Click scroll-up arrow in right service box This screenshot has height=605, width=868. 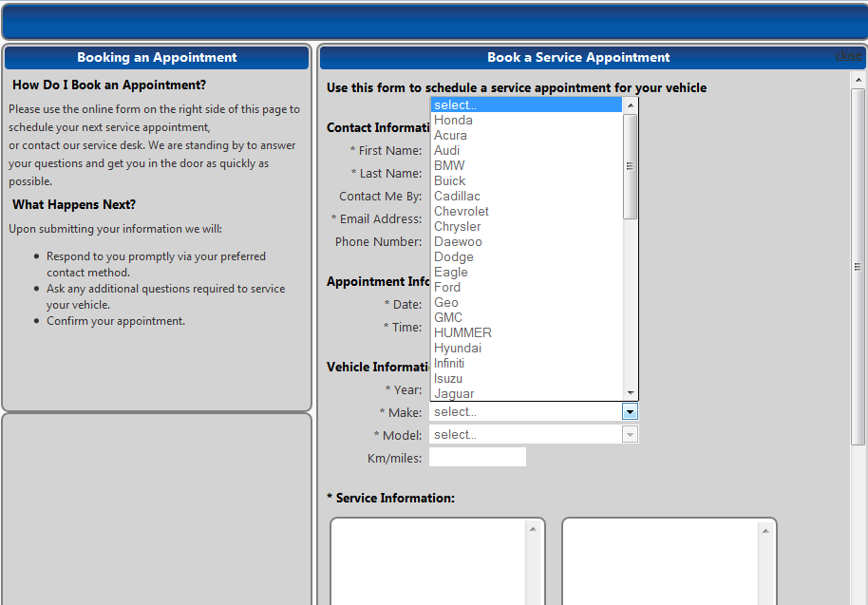(764, 529)
